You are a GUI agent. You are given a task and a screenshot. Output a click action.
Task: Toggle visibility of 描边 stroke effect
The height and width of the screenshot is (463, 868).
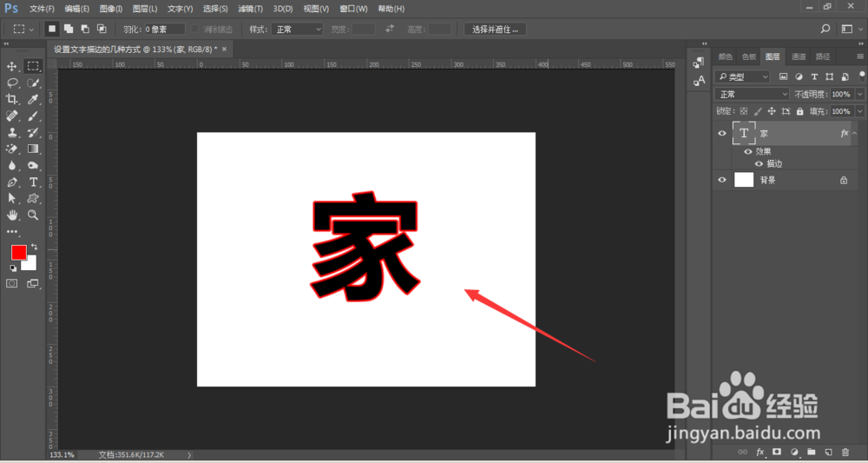click(759, 164)
